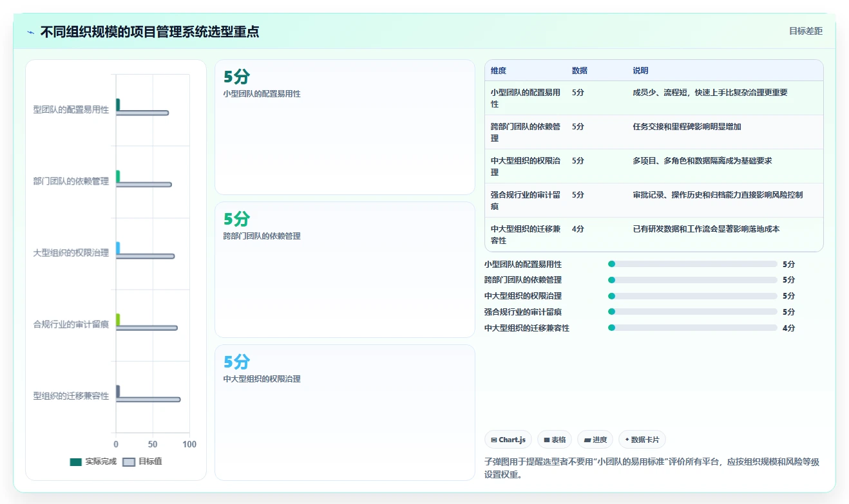Click 强合规行业的审计留痕 in the table's 维度 column
849x504 pixels.
click(x=525, y=201)
